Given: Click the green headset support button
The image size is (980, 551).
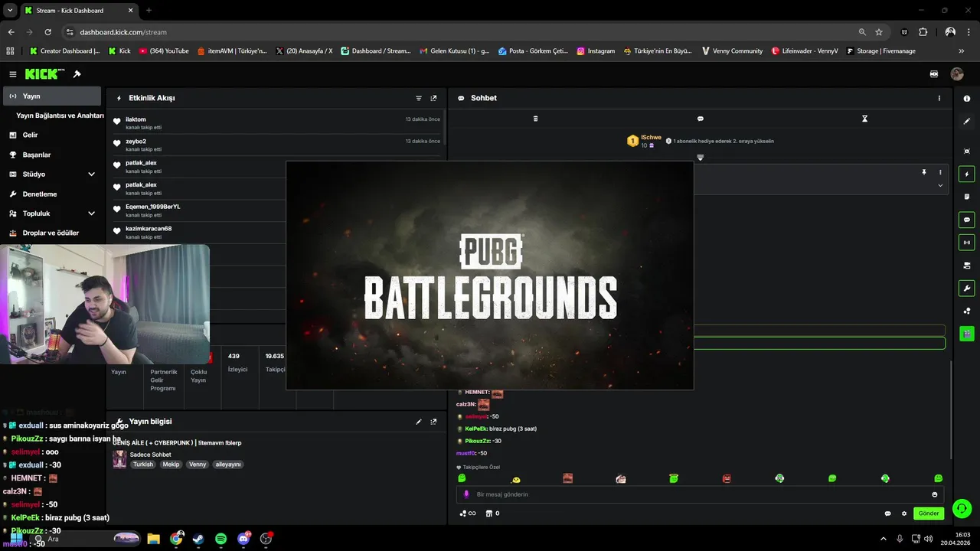Looking at the screenshot, I should click(x=962, y=508).
